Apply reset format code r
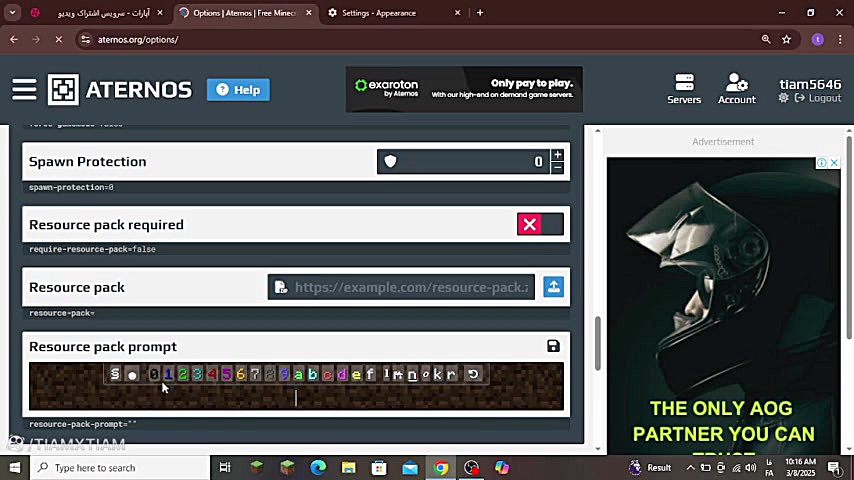This screenshot has width=854, height=480. coord(452,374)
